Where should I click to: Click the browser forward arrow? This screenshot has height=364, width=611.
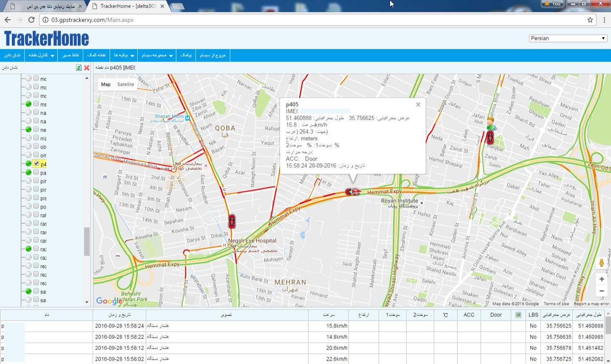click(x=19, y=20)
